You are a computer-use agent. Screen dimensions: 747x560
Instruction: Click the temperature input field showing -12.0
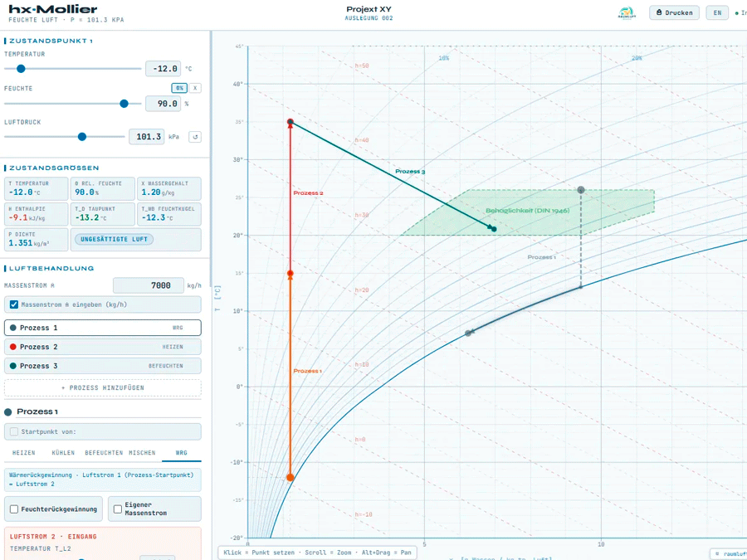[163, 69]
